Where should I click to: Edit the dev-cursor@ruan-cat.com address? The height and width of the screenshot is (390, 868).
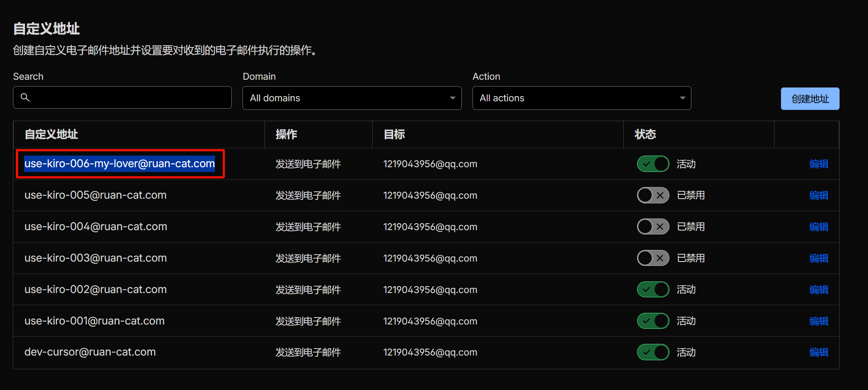click(x=818, y=352)
